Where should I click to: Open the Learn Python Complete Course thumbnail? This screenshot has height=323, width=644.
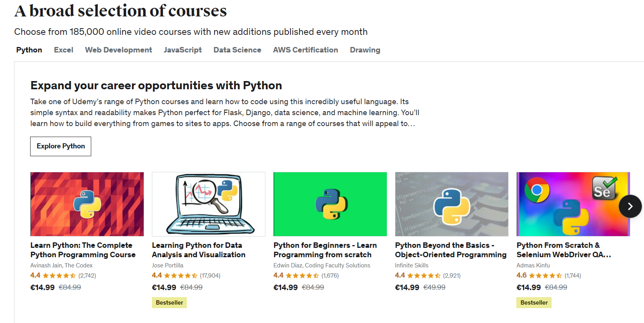click(x=87, y=204)
